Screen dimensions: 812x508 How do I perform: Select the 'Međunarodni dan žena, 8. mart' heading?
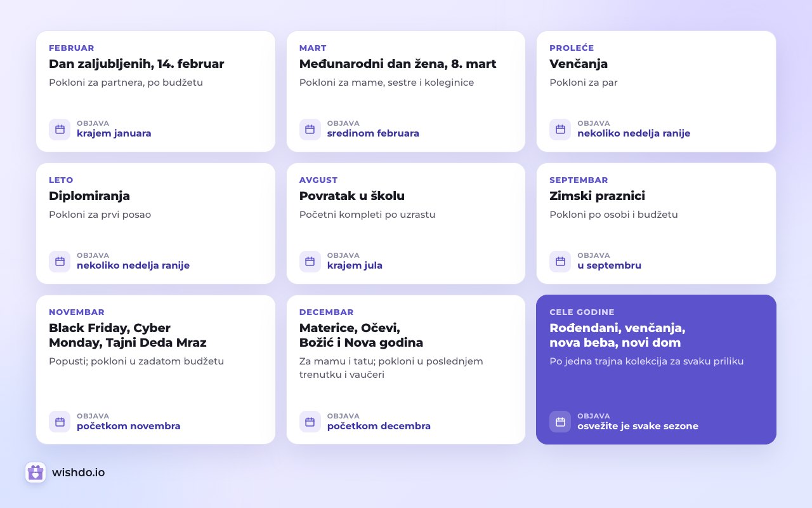(x=398, y=64)
